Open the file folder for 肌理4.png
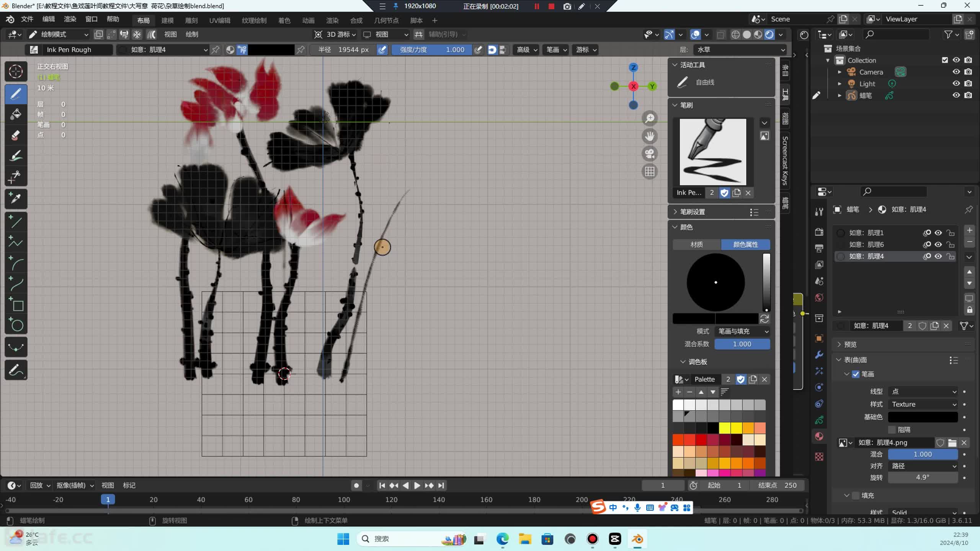Image resolution: width=980 pixels, height=551 pixels. point(952,443)
